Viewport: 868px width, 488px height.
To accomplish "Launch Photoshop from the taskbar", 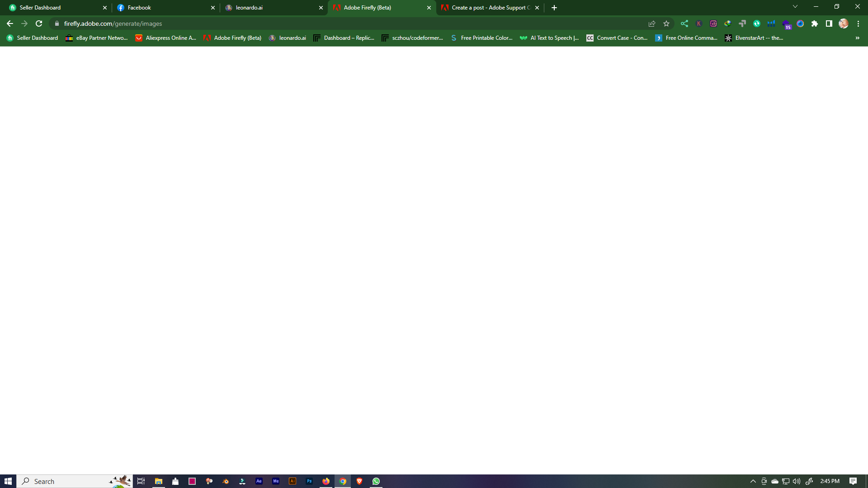I will click(310, 481).
